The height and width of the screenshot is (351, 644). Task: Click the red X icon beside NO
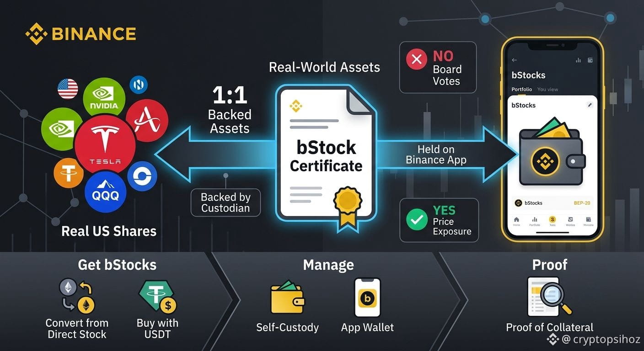[x=416, y=59]
